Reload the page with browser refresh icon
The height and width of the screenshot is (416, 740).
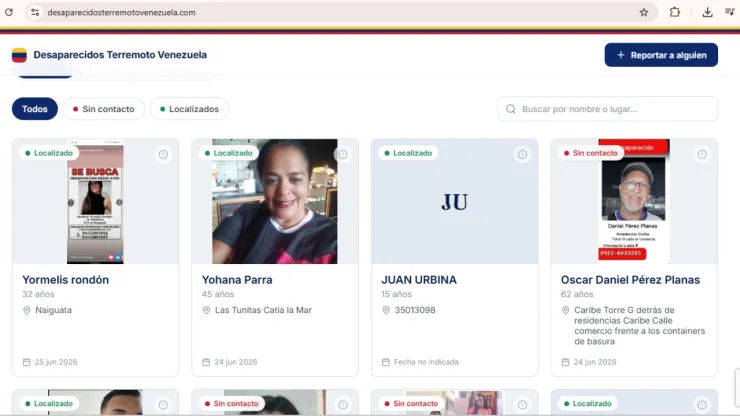tap(9, 12)
